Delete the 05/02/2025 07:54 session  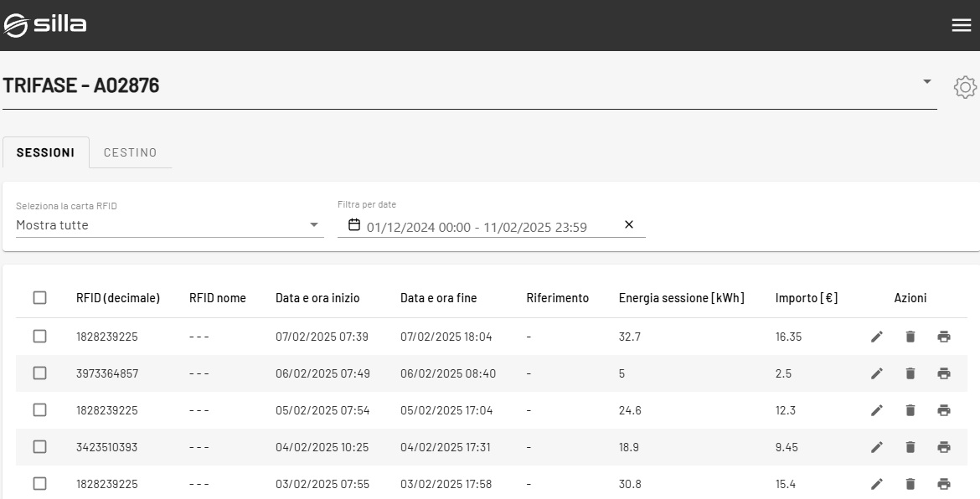[910, 410]
